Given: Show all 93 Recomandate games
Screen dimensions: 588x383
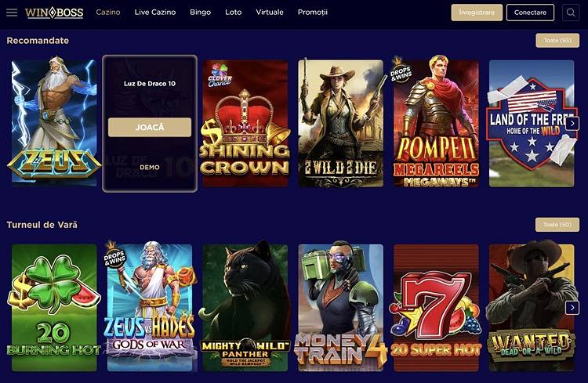Looking at the screenshot, I should pos(557,41).
